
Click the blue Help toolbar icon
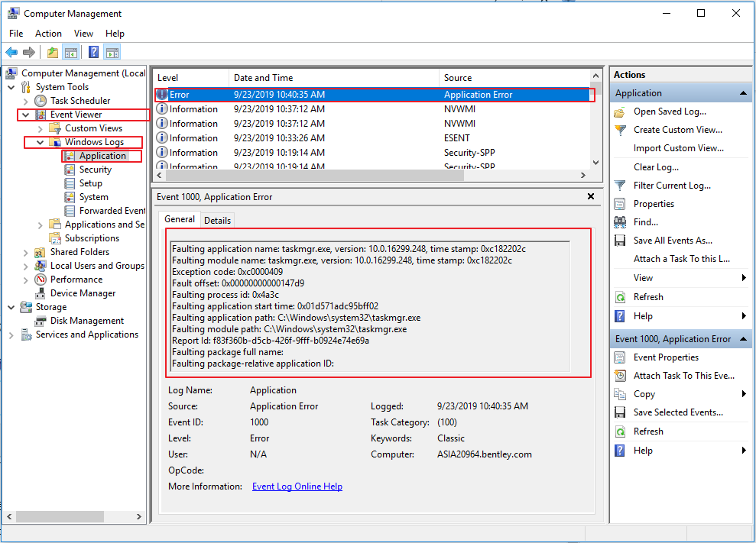coord(93,53)
